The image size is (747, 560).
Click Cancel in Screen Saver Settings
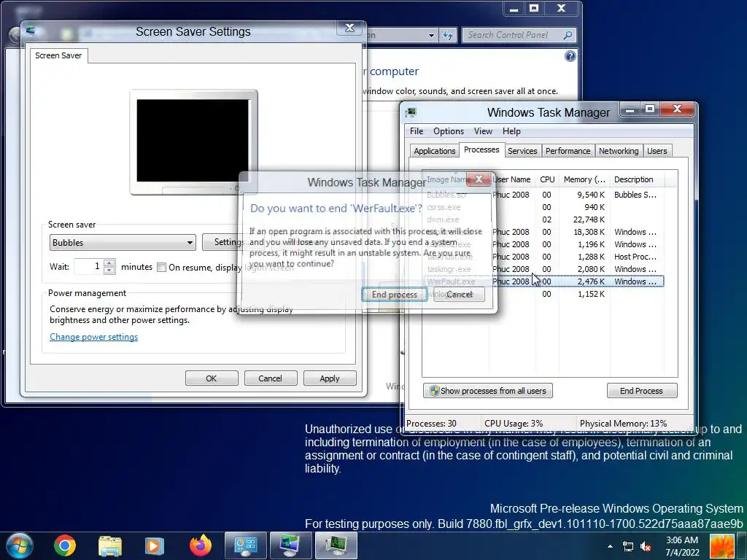271,378
